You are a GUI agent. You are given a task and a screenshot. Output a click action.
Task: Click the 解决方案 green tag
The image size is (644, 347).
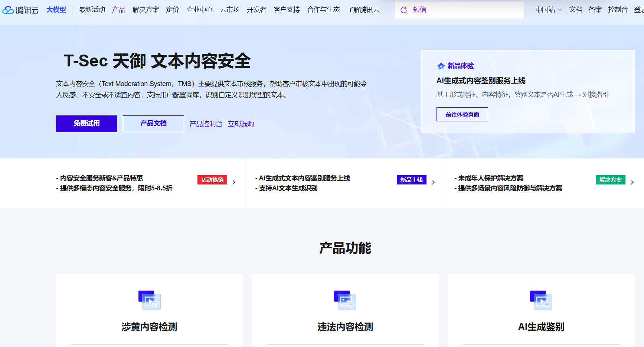[611, 180]
